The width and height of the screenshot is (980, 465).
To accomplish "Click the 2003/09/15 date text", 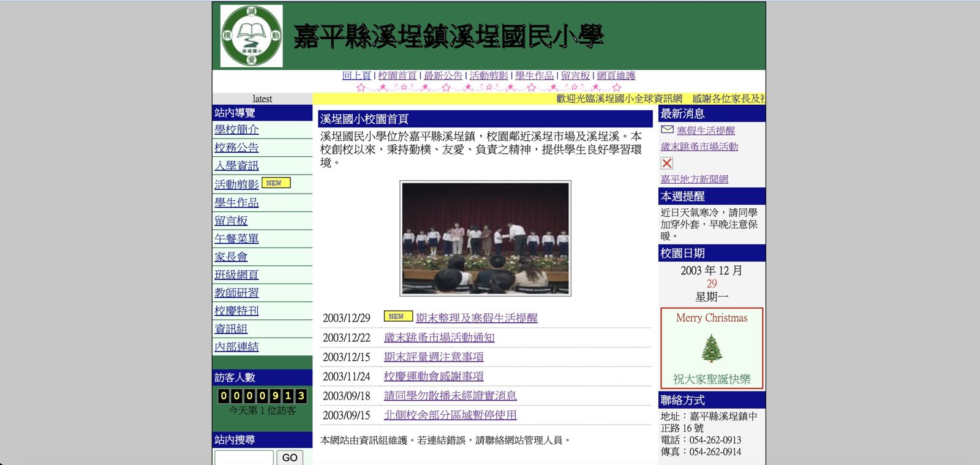I will pyautogui.click(x=347, y=415).
